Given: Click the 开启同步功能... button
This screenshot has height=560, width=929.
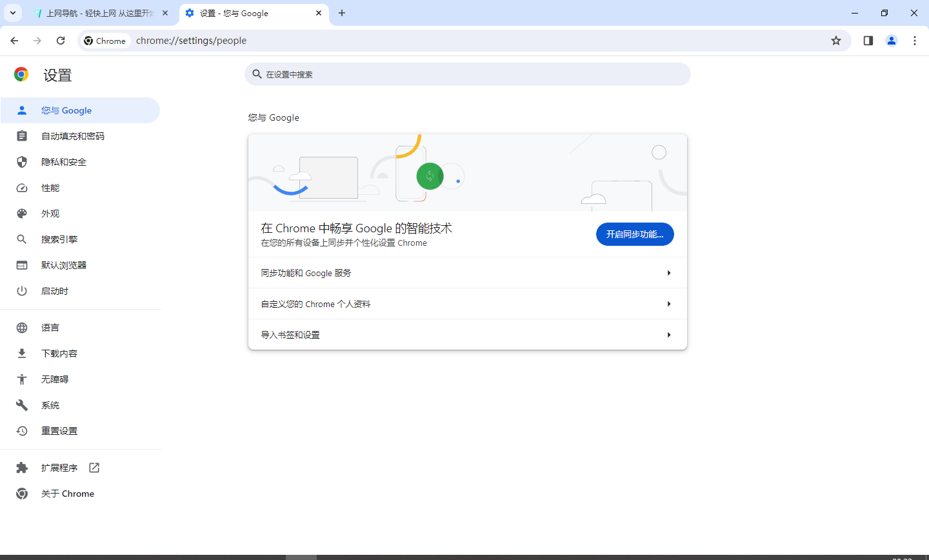Looking at the screenshot, I should click(x=635, y=234).
